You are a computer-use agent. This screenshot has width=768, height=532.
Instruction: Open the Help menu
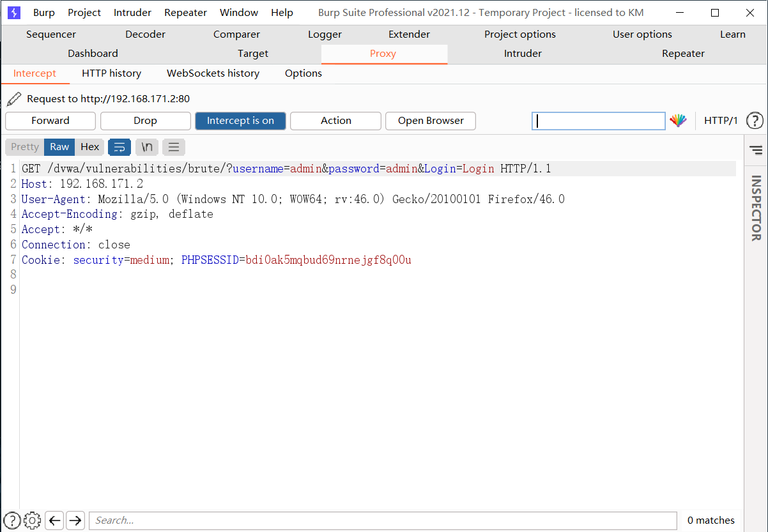click(x=282, y=13)
